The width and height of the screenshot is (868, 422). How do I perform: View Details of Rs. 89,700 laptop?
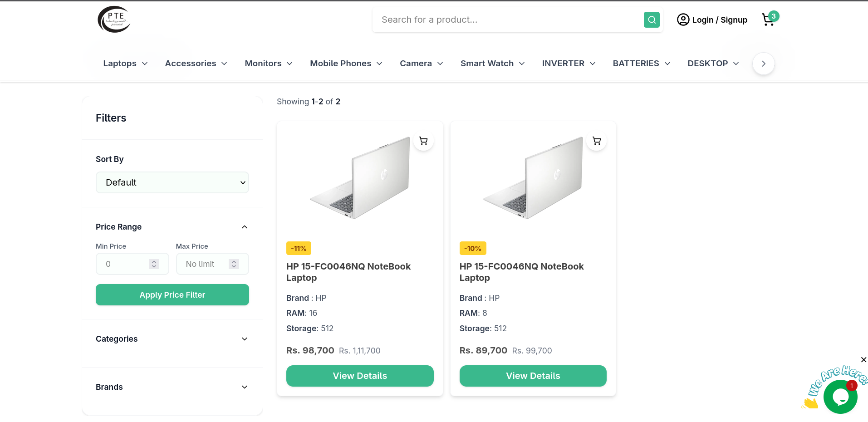pos(533,376)
